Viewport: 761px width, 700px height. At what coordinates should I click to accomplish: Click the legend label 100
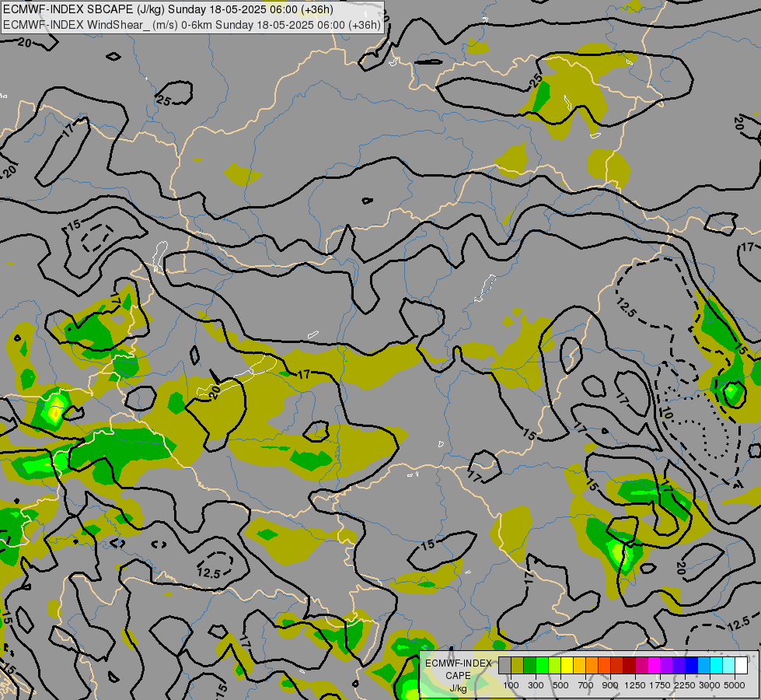[511, 685]
